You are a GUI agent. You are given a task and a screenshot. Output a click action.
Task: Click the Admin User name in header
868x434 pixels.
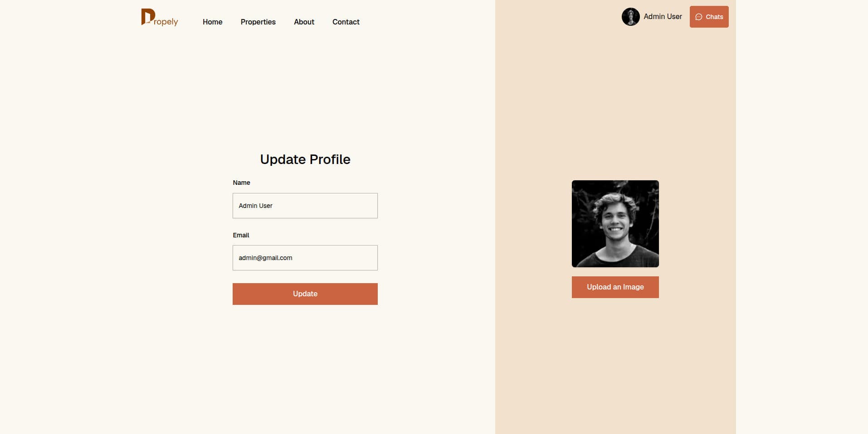pyautogui.click(x=663, y=16)
